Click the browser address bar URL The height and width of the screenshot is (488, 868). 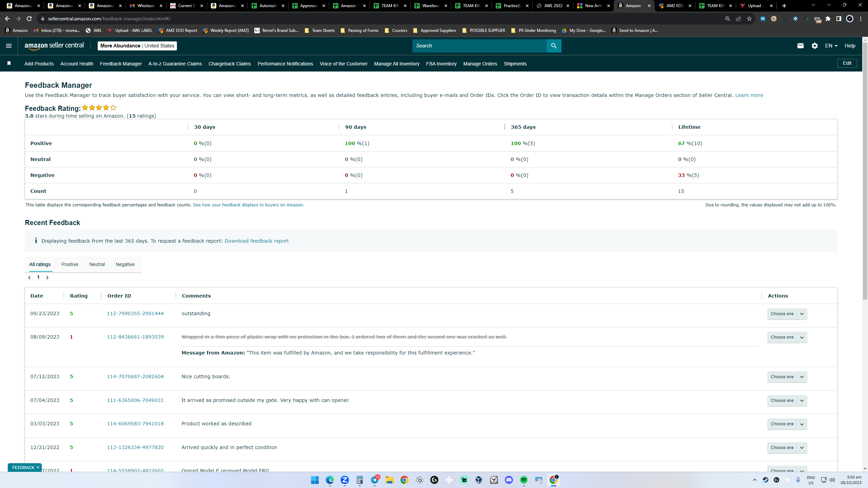(109, 19)
